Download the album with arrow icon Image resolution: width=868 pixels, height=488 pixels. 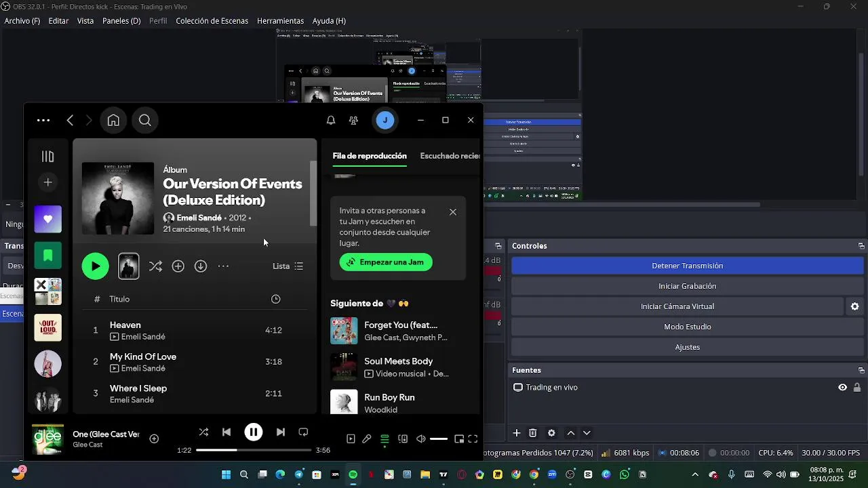[200, 266]
